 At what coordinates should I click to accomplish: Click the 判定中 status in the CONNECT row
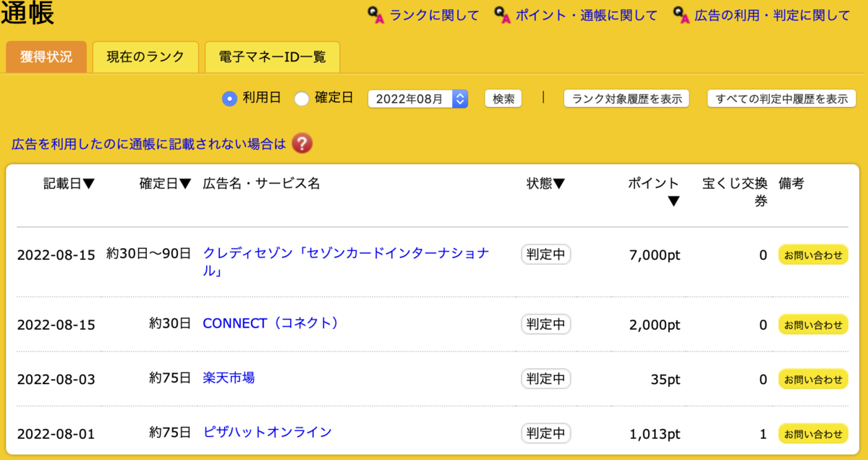coord(546,325)
